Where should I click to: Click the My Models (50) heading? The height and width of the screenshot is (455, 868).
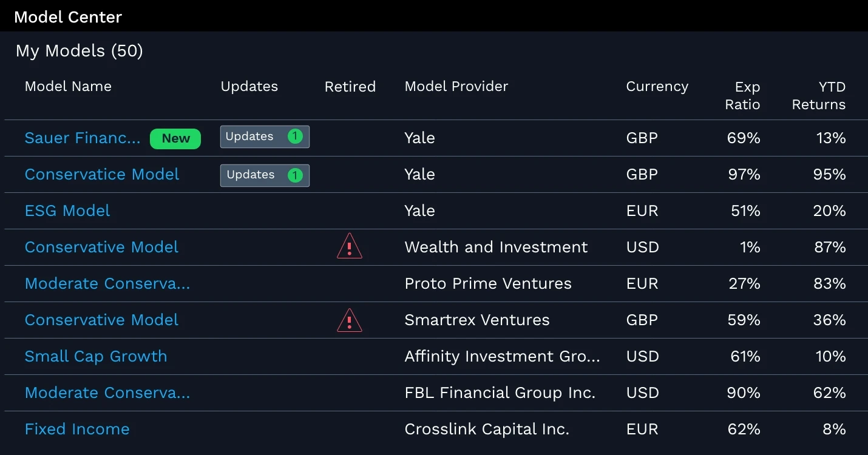click(x=79, y=51)
